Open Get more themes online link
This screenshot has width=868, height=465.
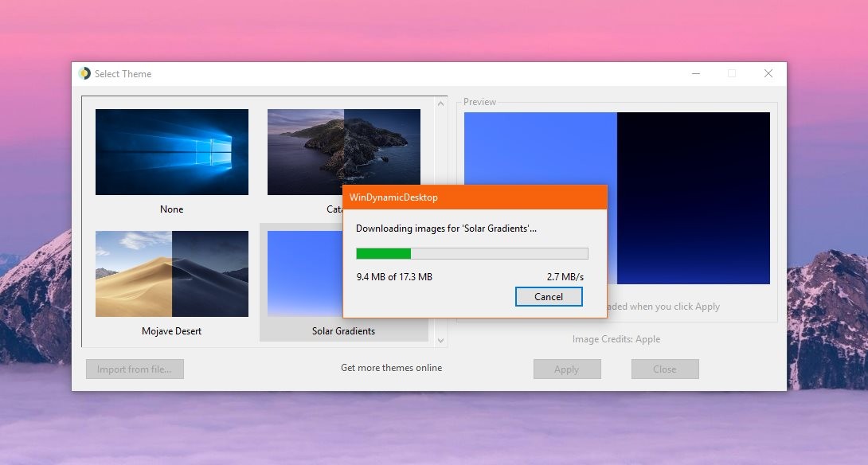pyautogui.click(x=391, y=368)
